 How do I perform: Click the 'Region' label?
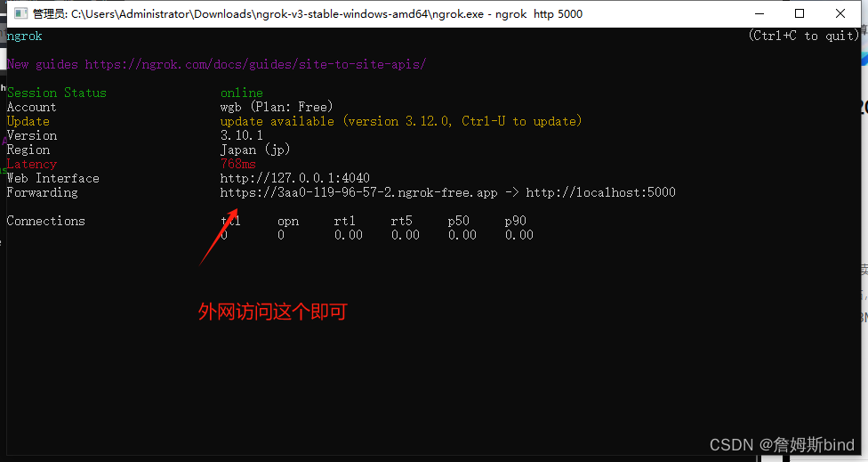coord(28,150)
